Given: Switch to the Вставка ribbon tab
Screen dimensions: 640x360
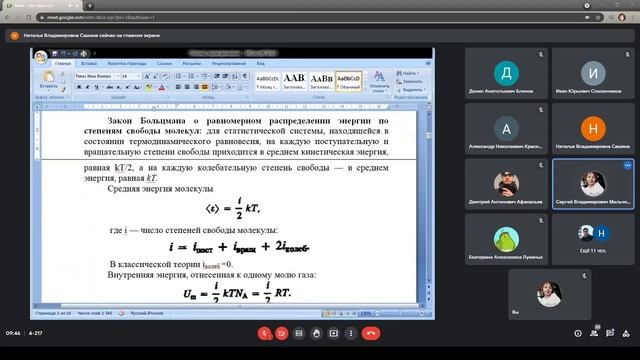Looking at the screenshot, I should [x=89, y=64].
